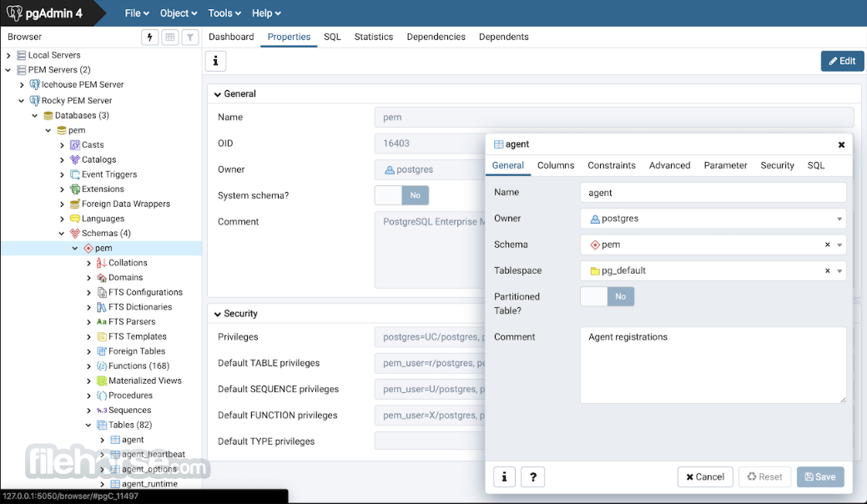This screenshot has height=504, width=867.
Task: Click the Query Tool lightning icon in Browser
Action: coord(150,37)
